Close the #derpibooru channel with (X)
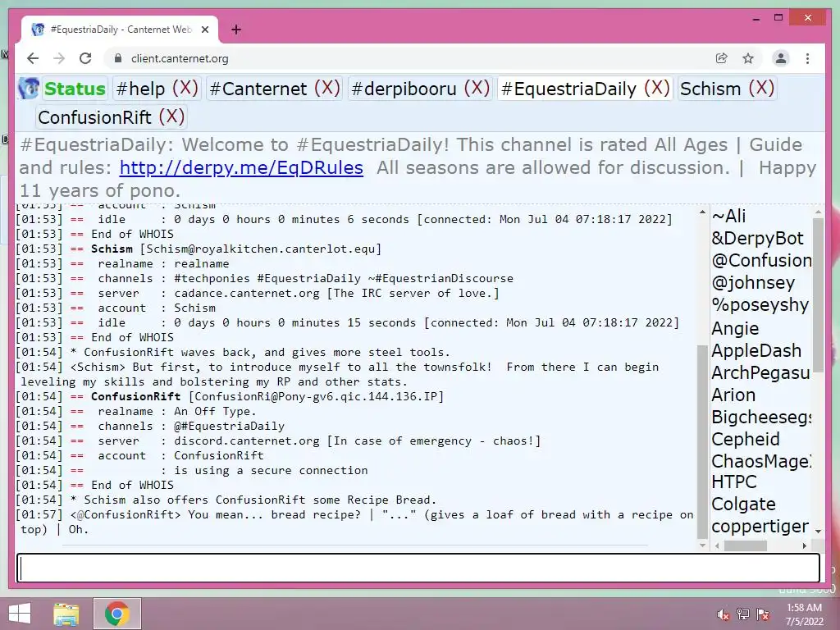This screenshot has width=840, height=630. (x=477, y=88)
